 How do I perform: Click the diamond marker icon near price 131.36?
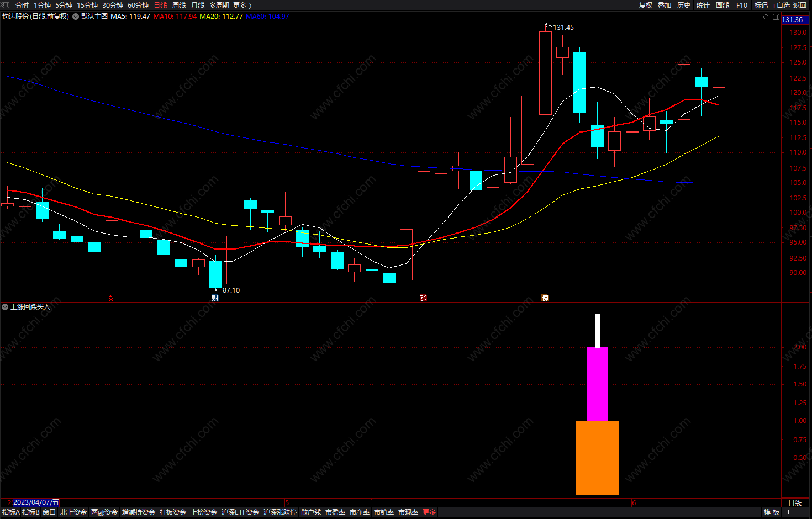pos(766,17)
